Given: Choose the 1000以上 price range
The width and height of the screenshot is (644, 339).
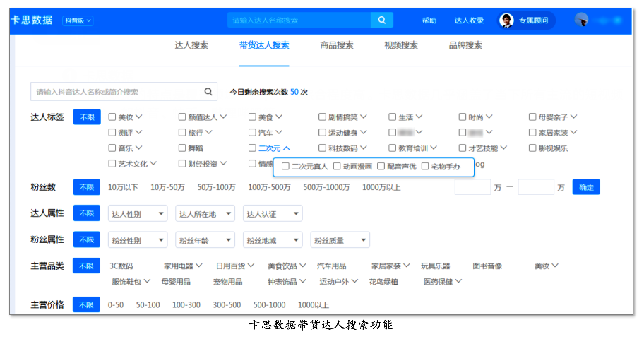Looking at the screenshot, I should [x=314, y=304].
